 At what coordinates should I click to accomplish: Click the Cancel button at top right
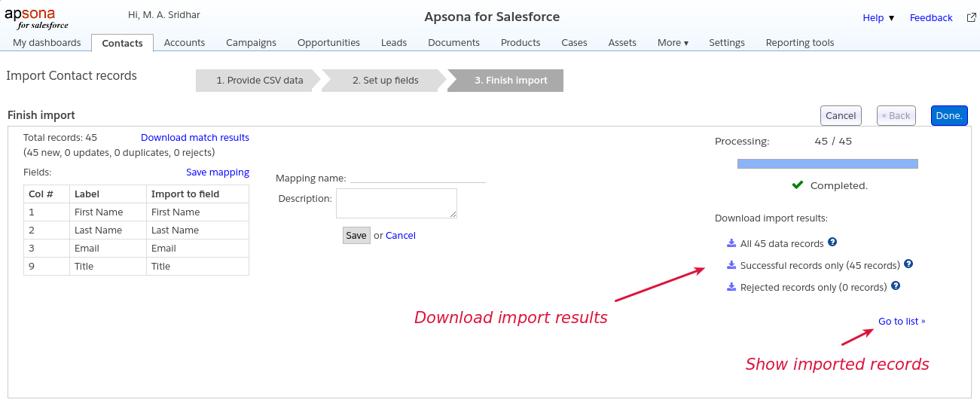click(x=841, y=115)
